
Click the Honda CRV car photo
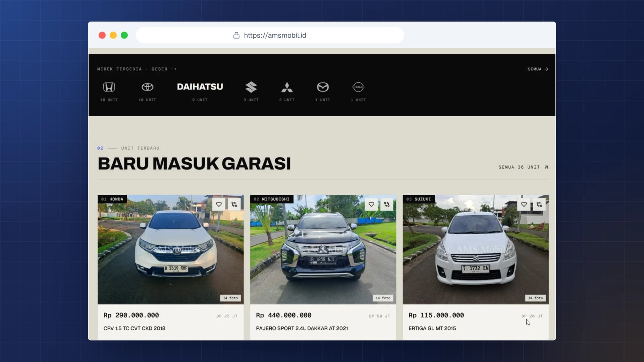click(170, 250)
